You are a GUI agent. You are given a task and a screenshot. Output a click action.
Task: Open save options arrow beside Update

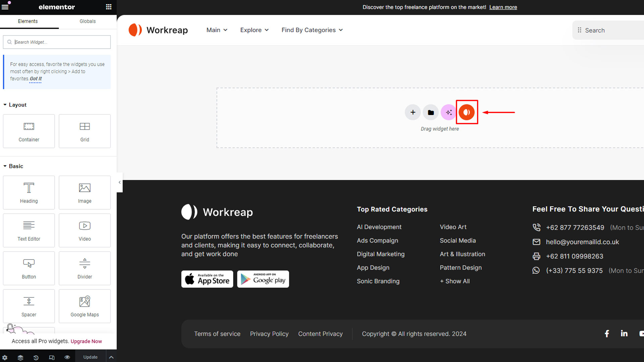[111, 357]
